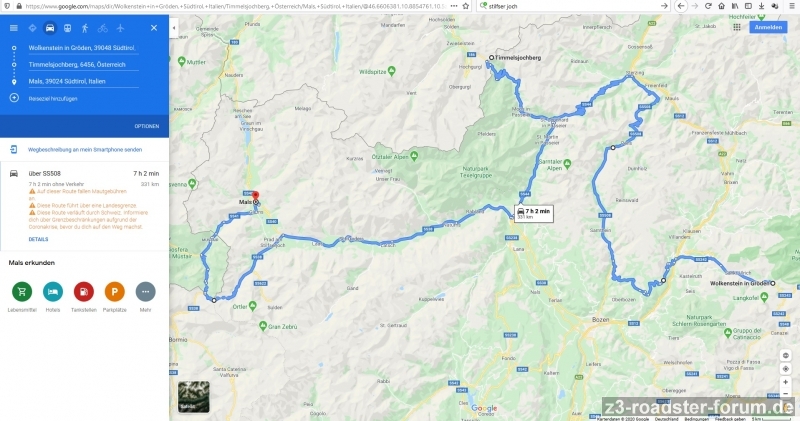Open route DETAILS link
The image size is (800, 421).
pyautogui.click(x=38, y=239)
